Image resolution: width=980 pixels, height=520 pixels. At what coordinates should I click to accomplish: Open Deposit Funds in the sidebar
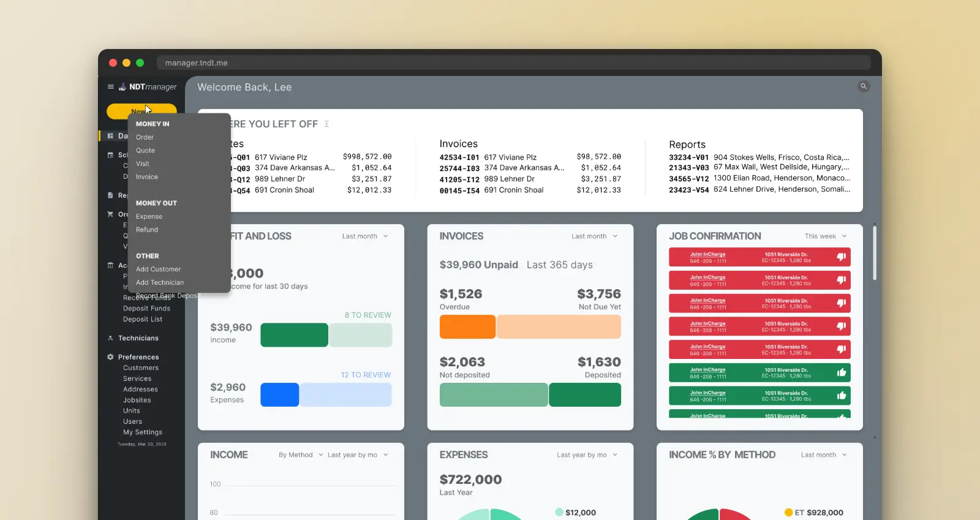[146, 309]
